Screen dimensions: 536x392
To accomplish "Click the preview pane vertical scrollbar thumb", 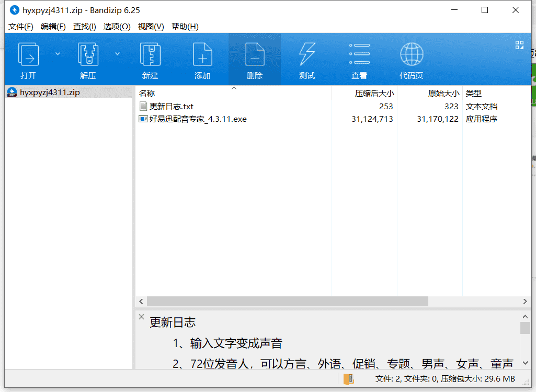I will pos(526,328).
